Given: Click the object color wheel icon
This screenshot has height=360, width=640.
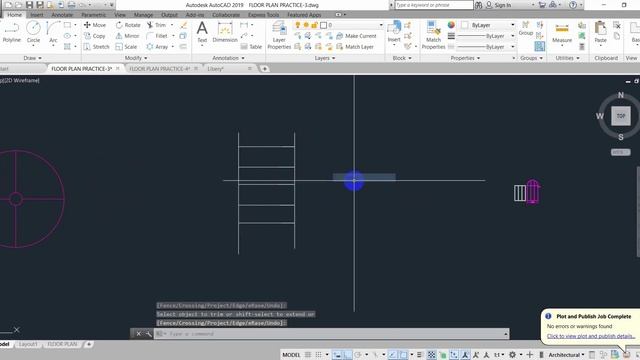Looking at the screenshot, I should 451,25.
